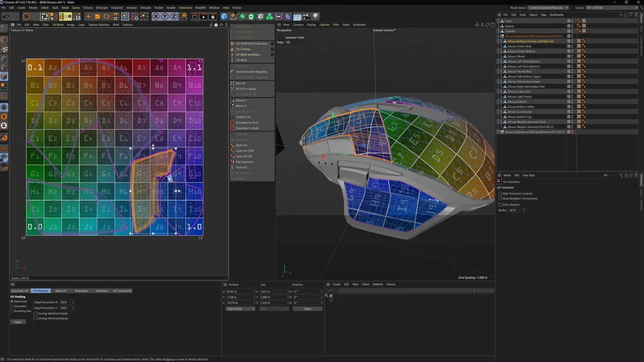The image size is (644, 362).
Task: Open the Mesh menu in main menu bar
Action: tap(65, 8)
